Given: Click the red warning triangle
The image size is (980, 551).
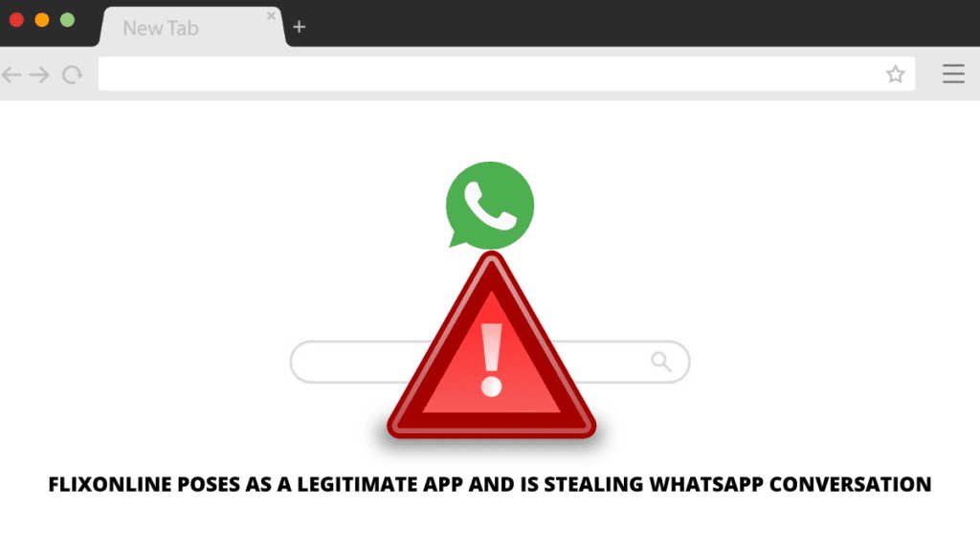Looking at the screenshot, I should (491, 347).
